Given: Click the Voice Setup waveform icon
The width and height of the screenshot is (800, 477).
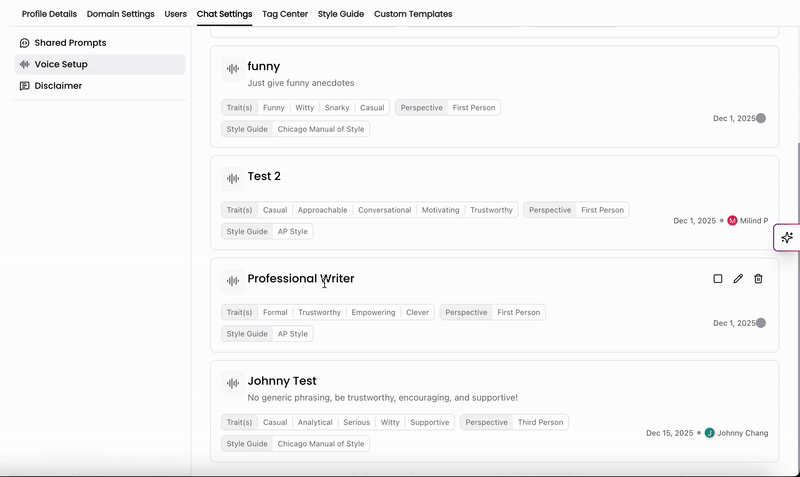Looking at the screenshot, I should click(x=24, y=64).
